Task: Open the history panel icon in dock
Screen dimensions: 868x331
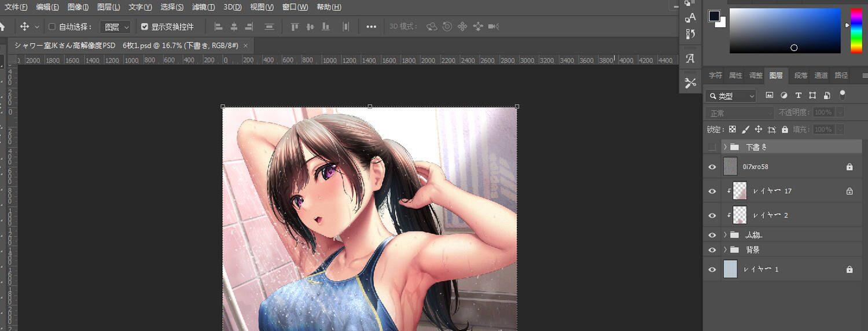Action: tap(690, 34)
